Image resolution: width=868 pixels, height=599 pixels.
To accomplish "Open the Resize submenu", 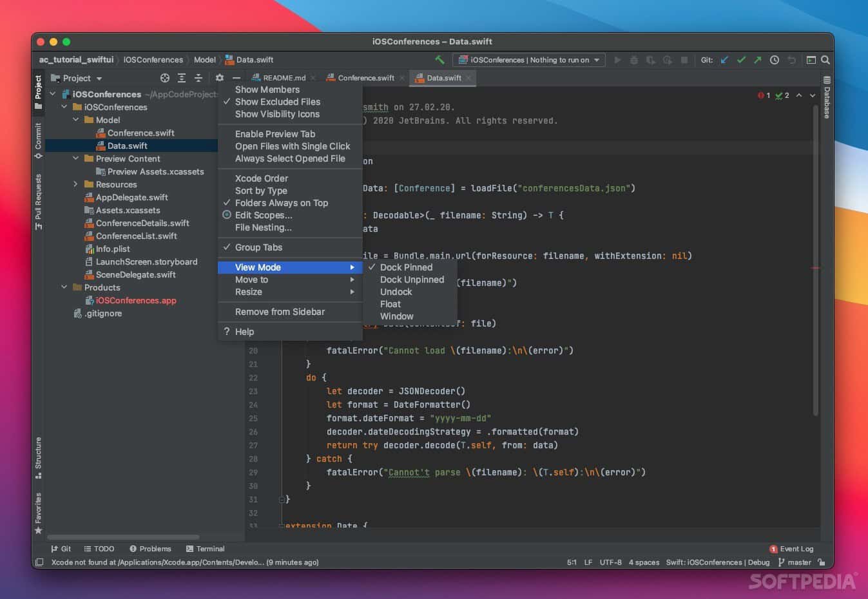I will 290,292.
